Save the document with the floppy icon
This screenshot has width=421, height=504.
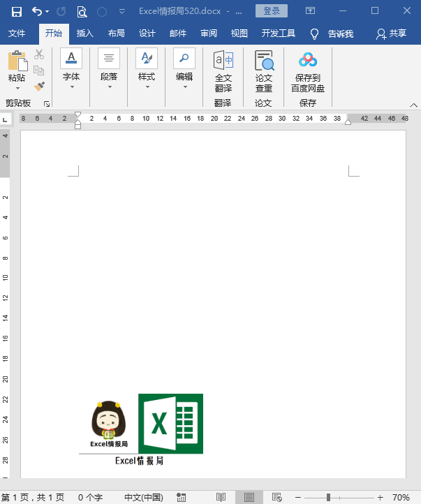pos(16,12)
